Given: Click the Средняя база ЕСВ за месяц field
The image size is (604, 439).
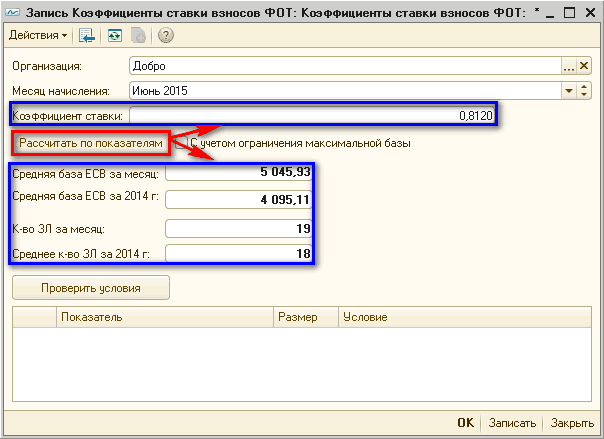Looking at the screenshot, I should coord(238,172).
